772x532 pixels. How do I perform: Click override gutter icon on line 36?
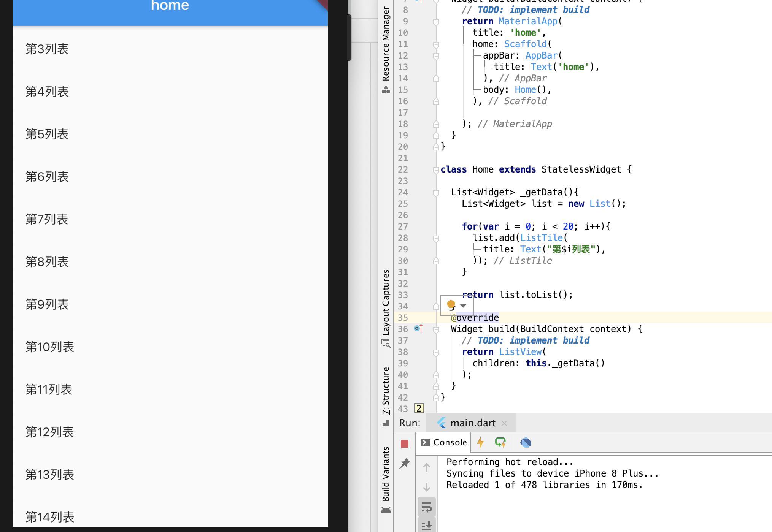point(418,328)
